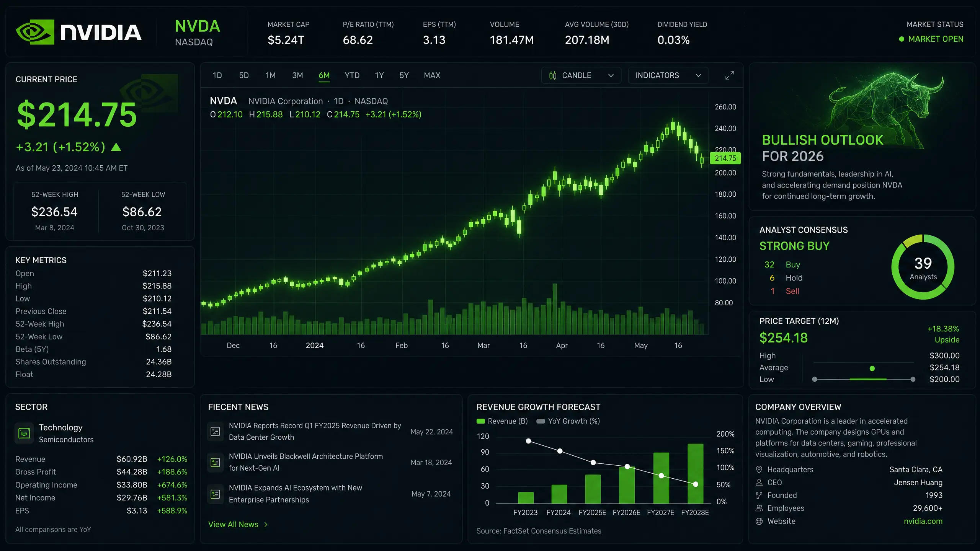Click the arrow beside View All News

click(x=266, y=525)
